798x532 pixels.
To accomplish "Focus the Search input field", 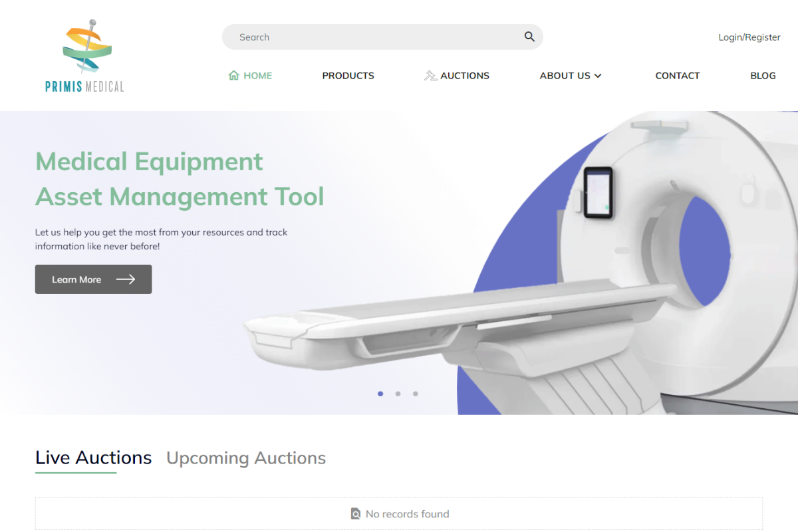I will click(x=382, y=37).
